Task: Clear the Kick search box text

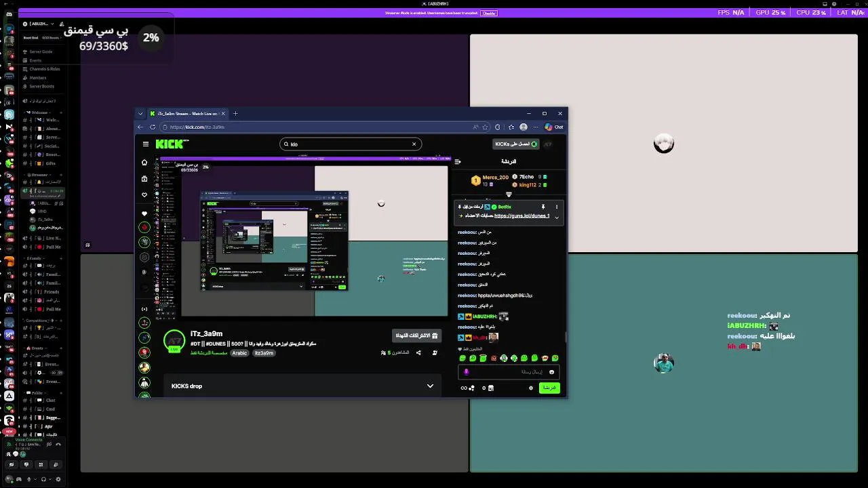Action: point(414,144)
